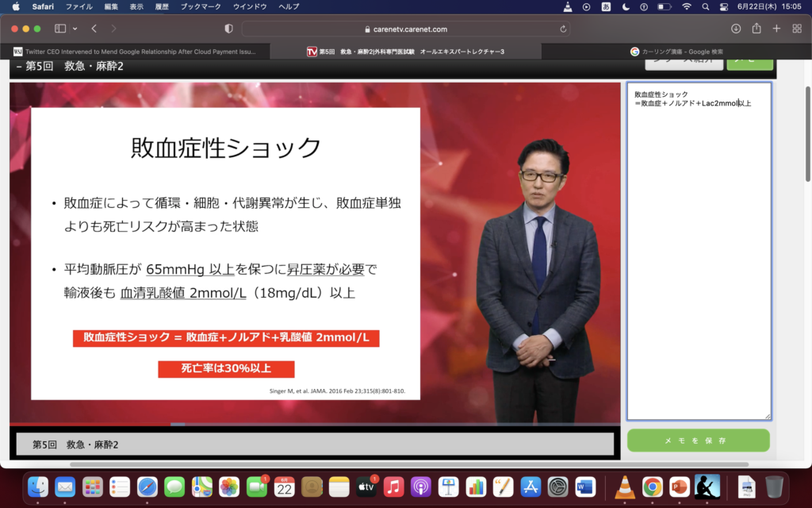Reload the page with the refresh icon
Image resolution: width=812 pixels, height=508 pixels.
(563, 29)
